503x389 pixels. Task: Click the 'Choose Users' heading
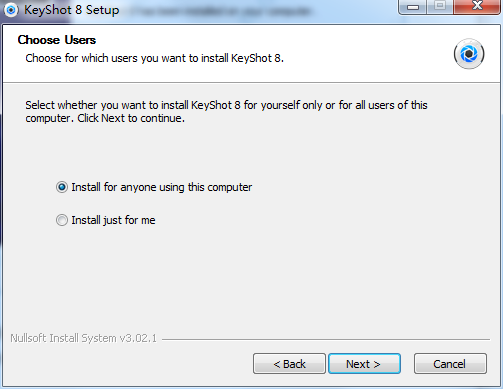pos(57,40)
